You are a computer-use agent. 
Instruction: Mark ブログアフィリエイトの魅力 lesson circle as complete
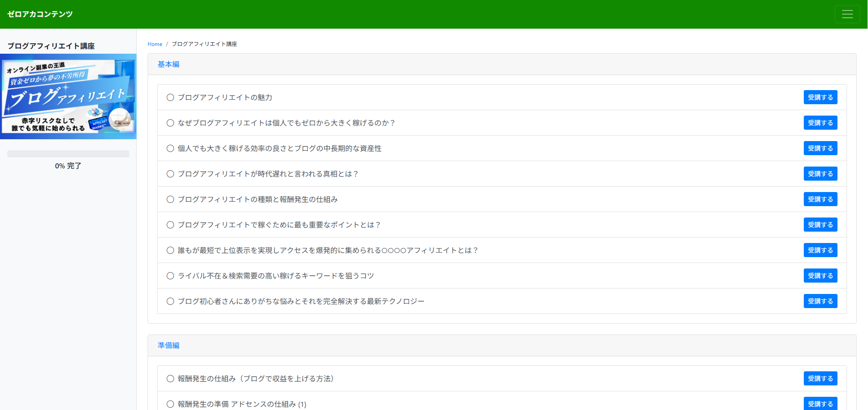(x=170, y=97)
